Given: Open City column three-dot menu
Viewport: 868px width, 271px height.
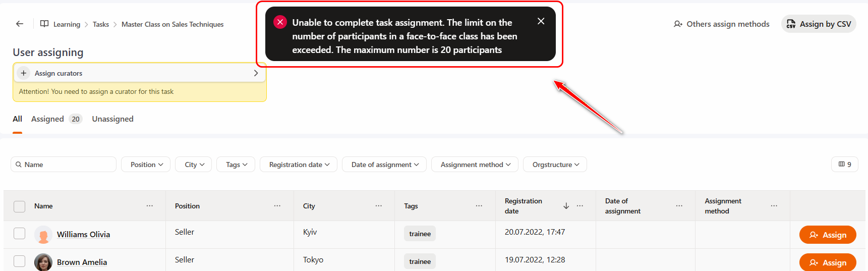Looking at the screenshot, I should pos(379,206).
